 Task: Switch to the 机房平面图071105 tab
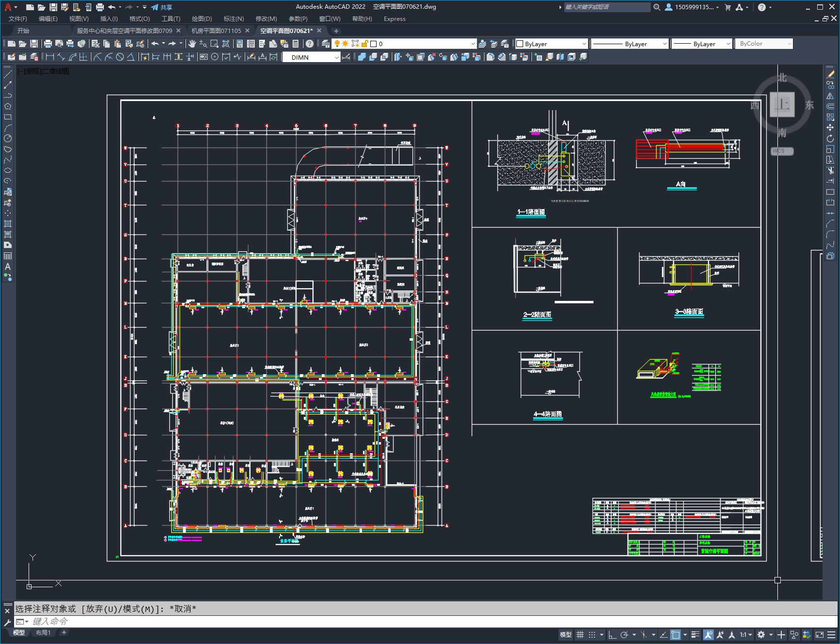[216, 31]
